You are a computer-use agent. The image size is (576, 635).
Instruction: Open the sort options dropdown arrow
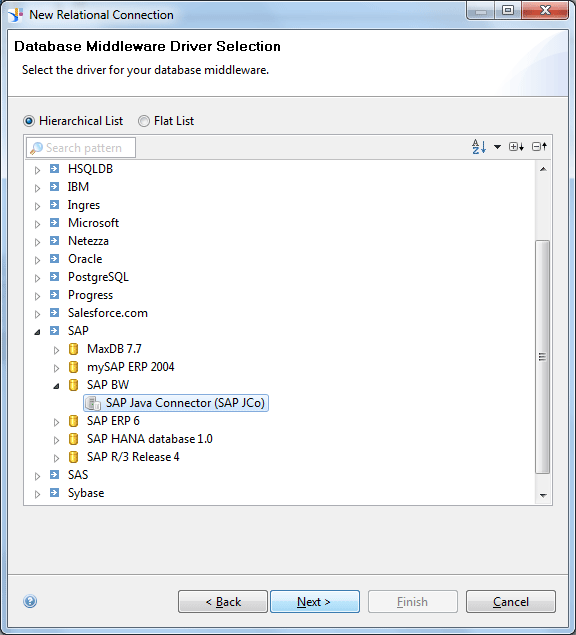tap(497, 147)
